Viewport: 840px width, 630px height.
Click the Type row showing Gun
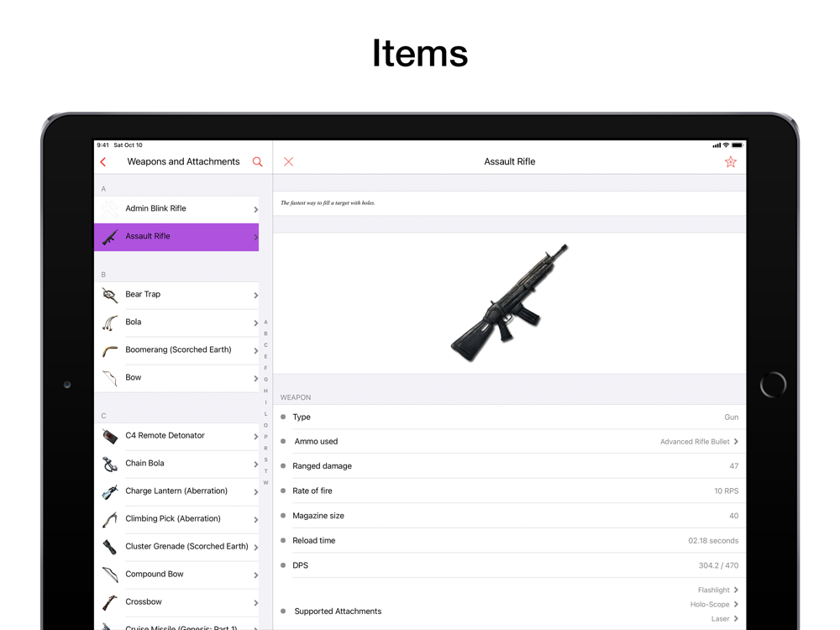pos(510,417)
